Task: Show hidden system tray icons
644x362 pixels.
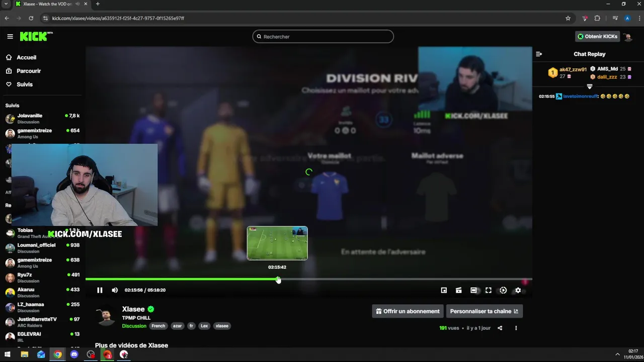Action: click(x=617, y=354)
